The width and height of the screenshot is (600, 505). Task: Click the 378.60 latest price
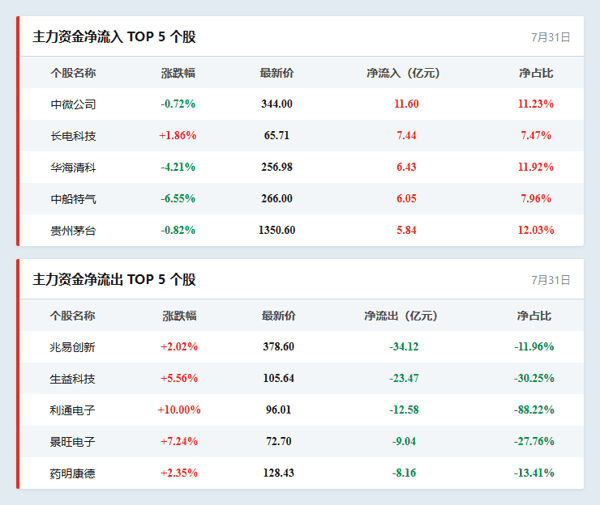(x=279, y=347)
